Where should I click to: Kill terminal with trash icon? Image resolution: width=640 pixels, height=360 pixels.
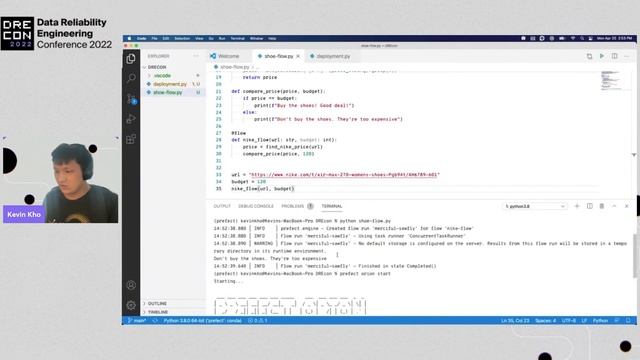602,206
